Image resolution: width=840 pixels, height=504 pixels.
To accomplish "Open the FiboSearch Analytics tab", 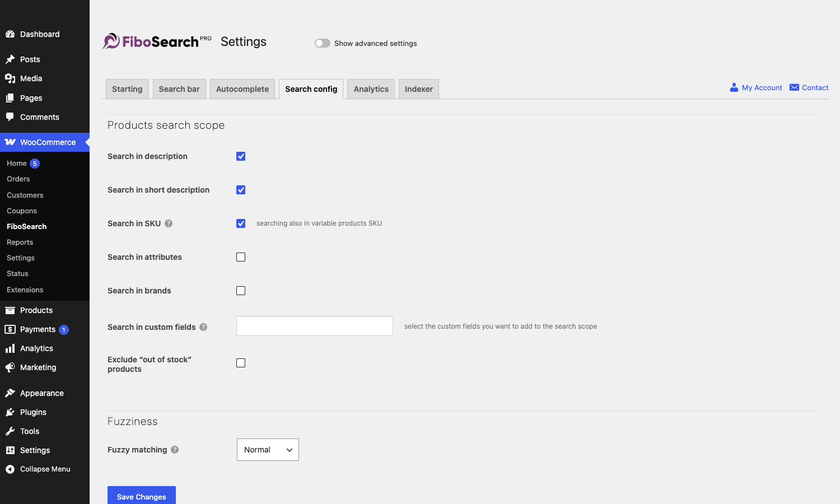I will [371, 89].
